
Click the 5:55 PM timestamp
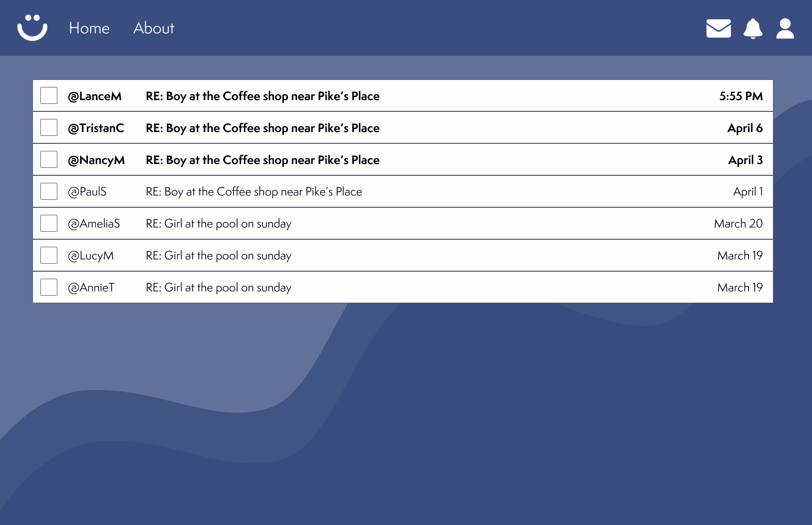point(741,96)
